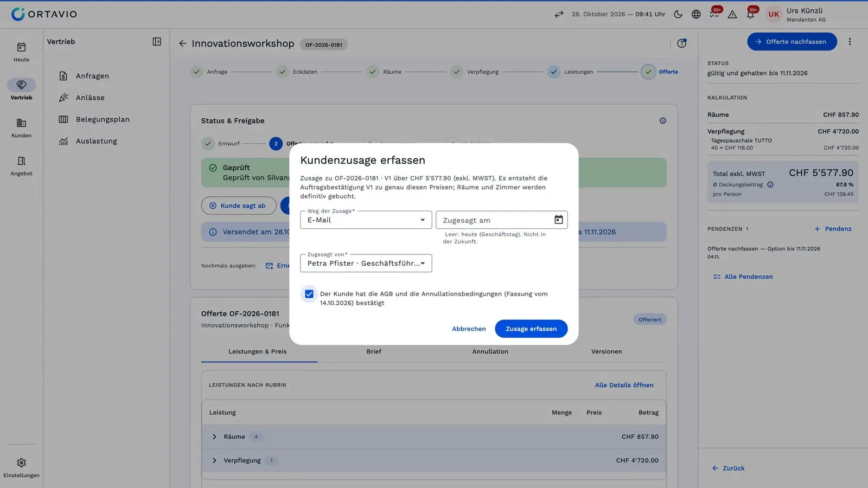Open the Zugesagt von dropdown
Viewport: 868px width, 488px height.
pos(366,264)
